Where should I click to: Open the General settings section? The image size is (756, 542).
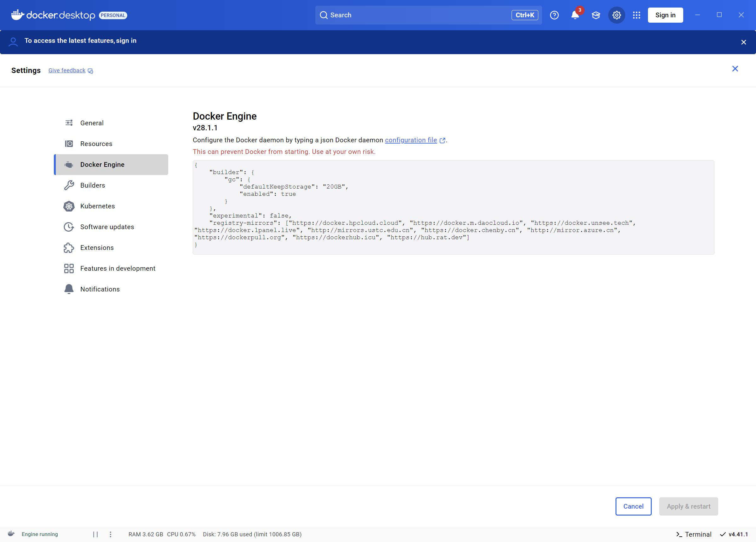click(92, 123)
